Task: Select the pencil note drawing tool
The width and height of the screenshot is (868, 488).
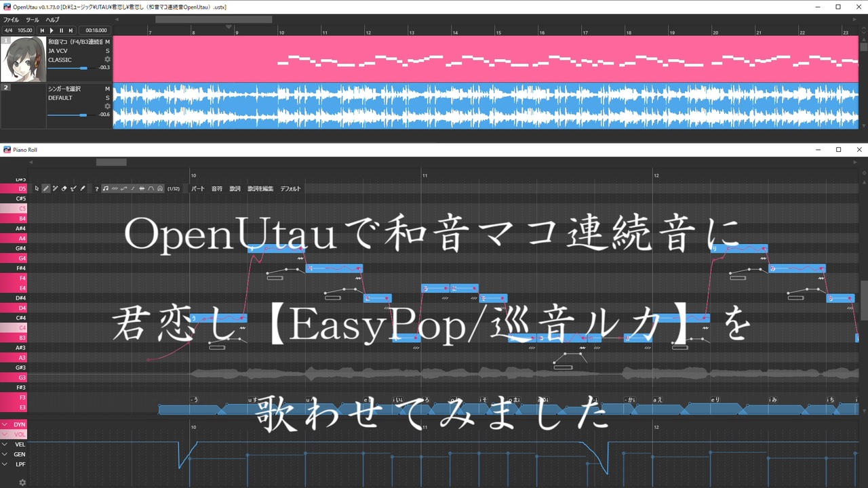Action: [46, 188]
